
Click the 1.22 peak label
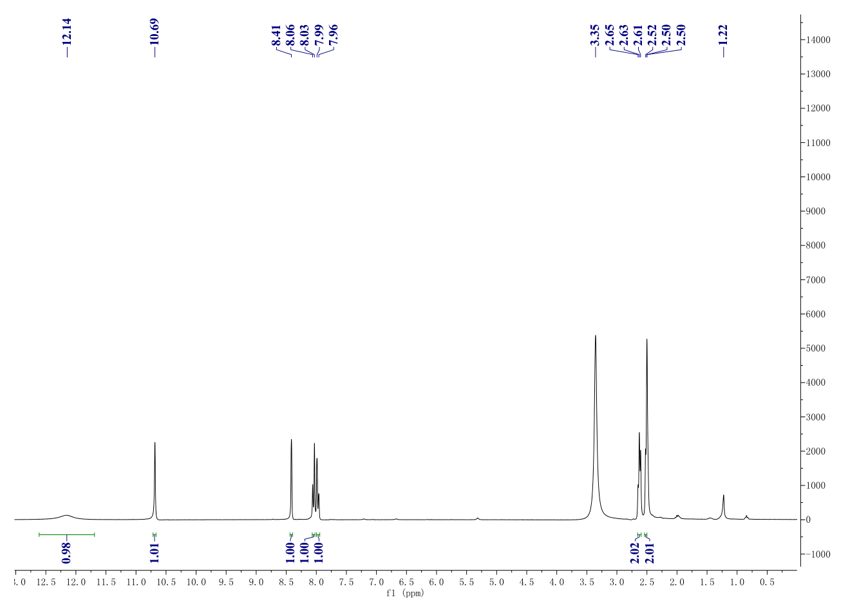(723, 35)
